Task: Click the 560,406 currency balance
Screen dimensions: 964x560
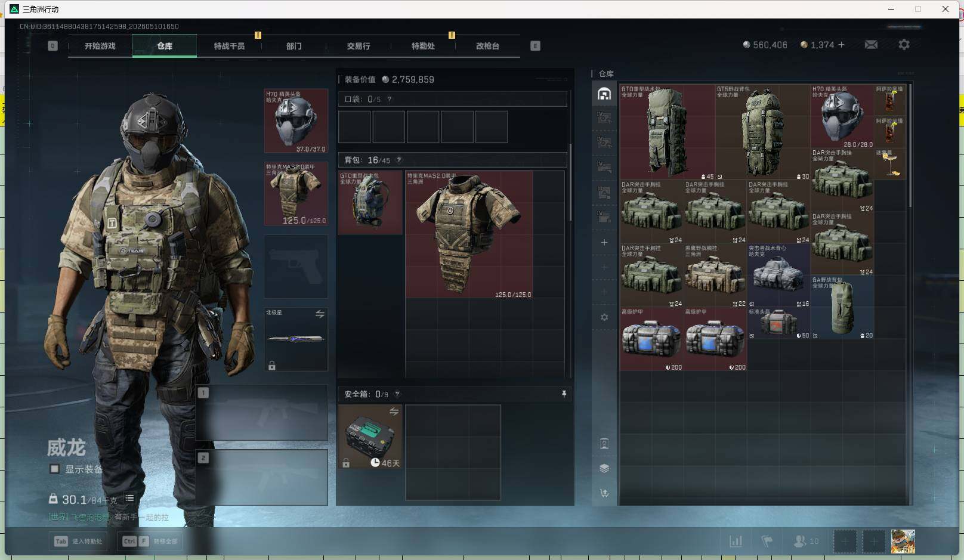Action: (765, 45)
